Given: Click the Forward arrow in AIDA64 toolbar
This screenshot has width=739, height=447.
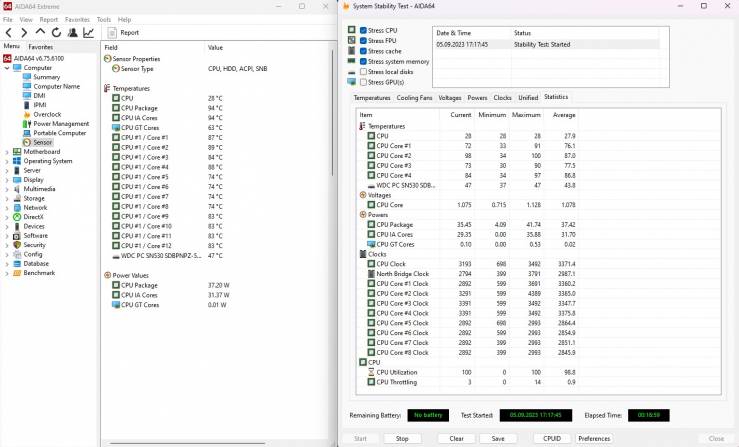Looking at the screenshot, I should tap(24, 33).
